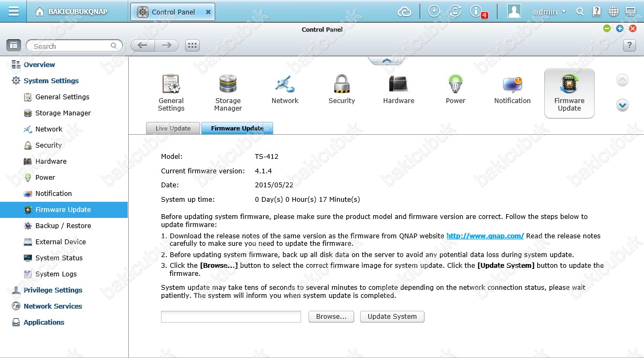Show previous icons with the up arrow
This screenshot has width=644, height=358.
pos(623,81)
